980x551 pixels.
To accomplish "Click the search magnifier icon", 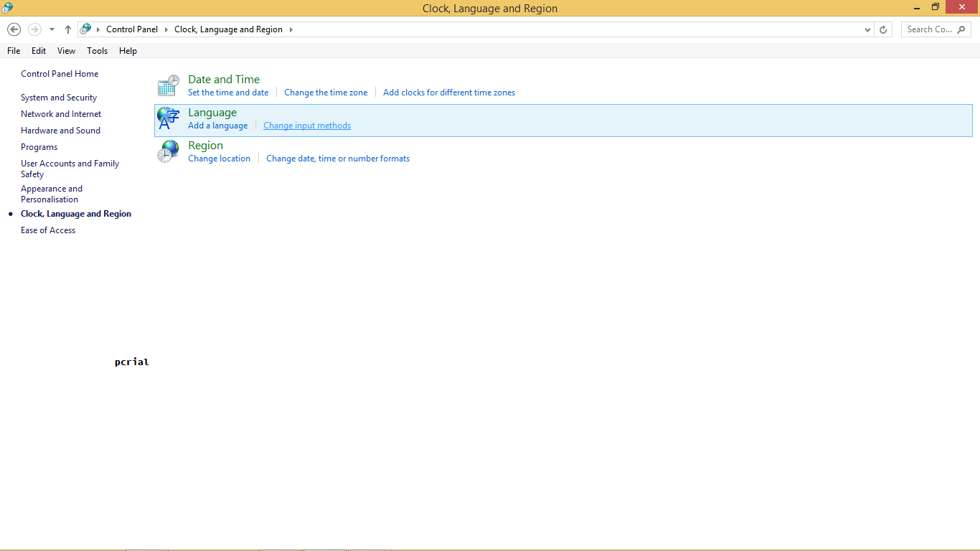I will [x=961, y=29].
